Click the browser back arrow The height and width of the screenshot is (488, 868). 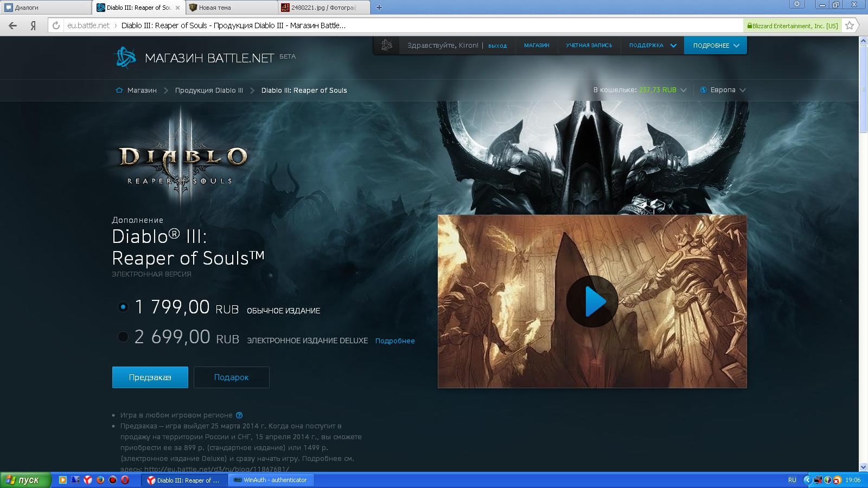click(13, 25)
